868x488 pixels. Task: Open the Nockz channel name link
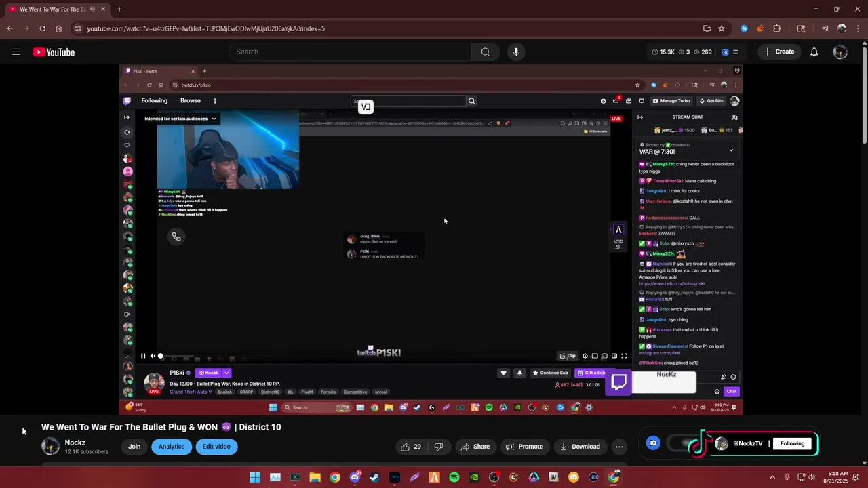[75, 443]
